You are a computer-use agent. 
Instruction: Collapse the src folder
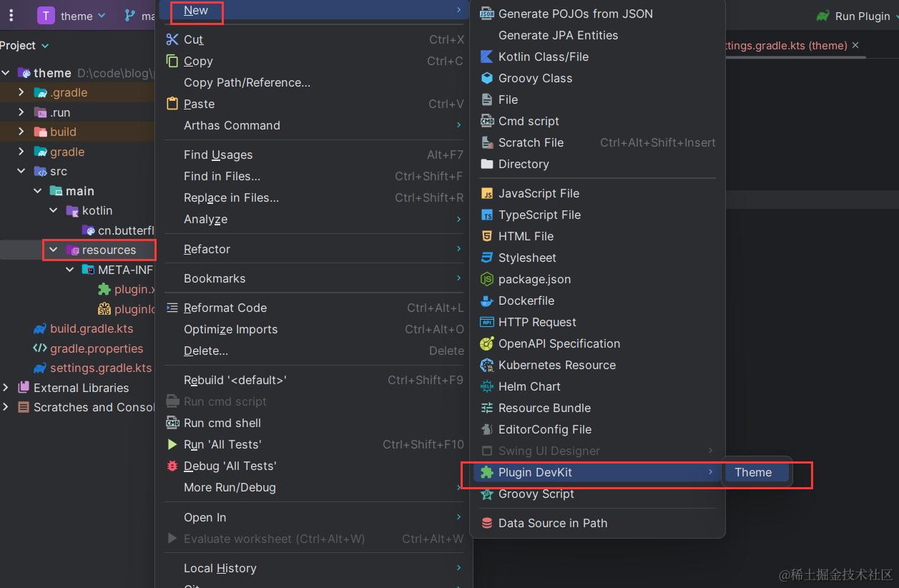click(21, 171)
